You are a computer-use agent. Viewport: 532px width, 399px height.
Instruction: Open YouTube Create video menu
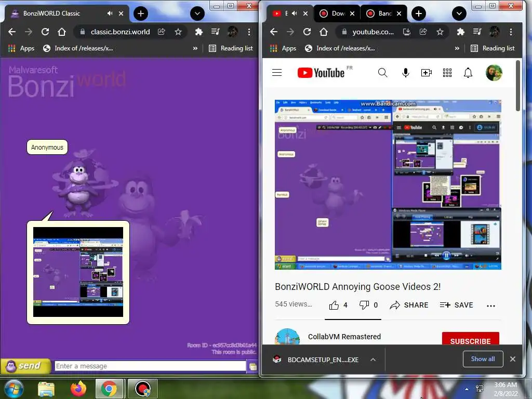tap(427, 73)
